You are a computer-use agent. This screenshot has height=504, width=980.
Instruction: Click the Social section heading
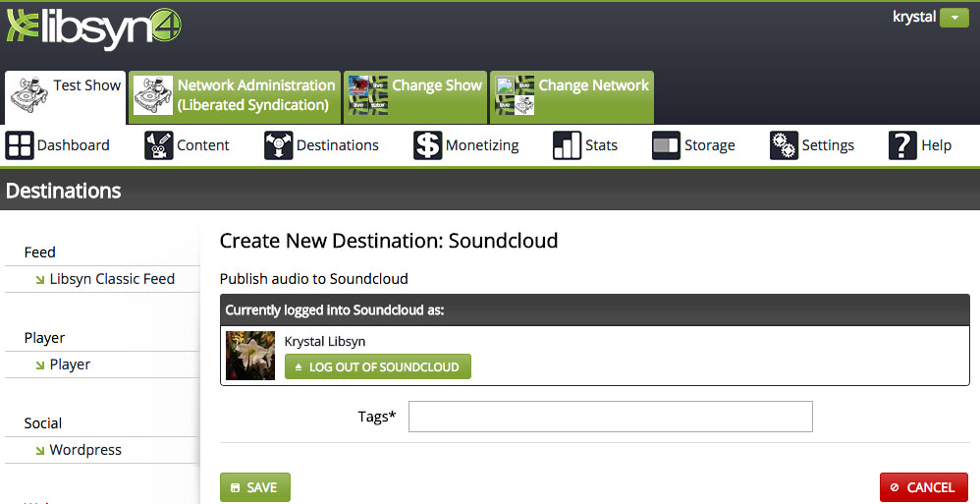click(x=42, y=423)
